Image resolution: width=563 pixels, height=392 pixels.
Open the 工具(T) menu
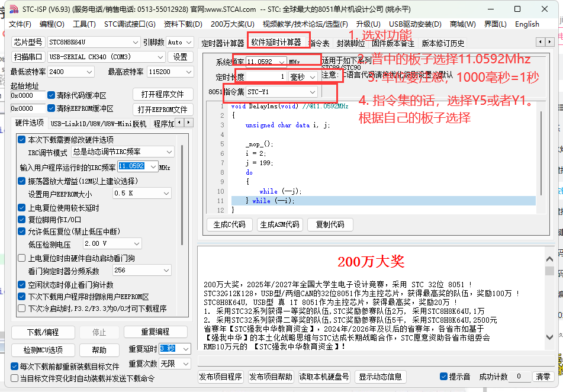(x=85, y=24)
